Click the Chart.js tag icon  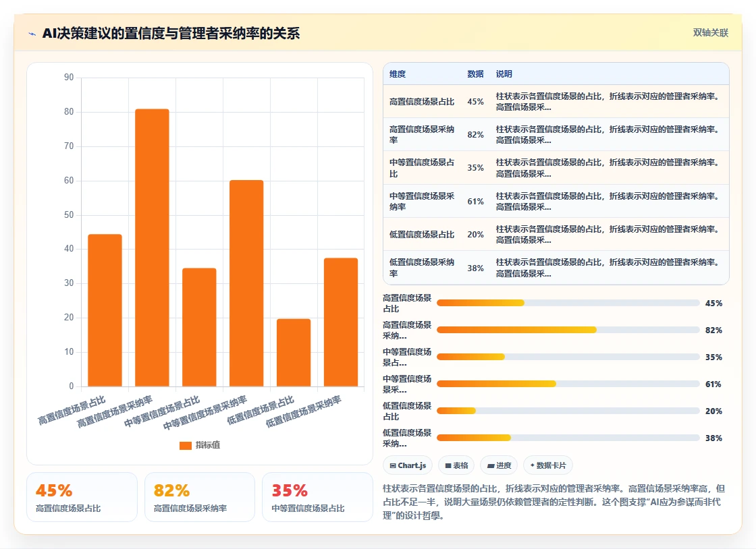click(x=392, y=465)
